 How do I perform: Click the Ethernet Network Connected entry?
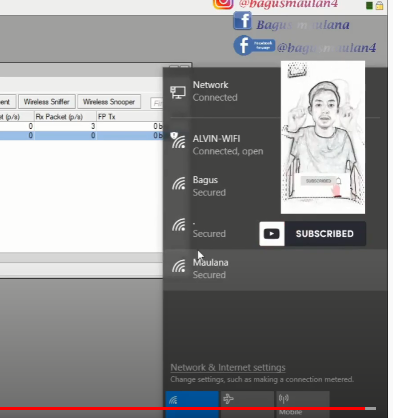[275, 91]
